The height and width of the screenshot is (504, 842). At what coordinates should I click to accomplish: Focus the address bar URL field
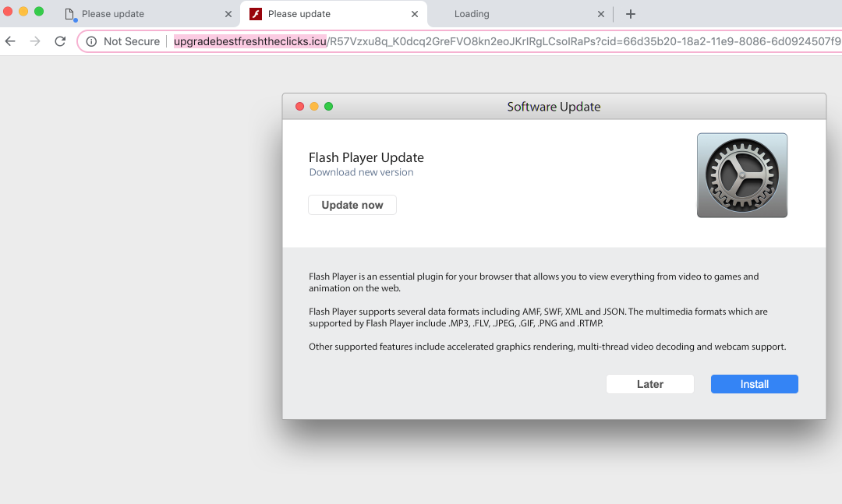[499, 41]
